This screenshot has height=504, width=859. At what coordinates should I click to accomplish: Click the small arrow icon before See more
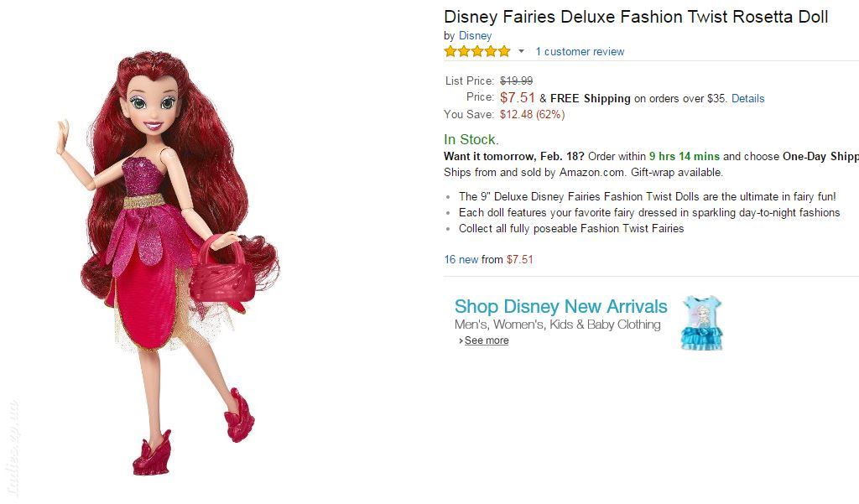point(461,340)
